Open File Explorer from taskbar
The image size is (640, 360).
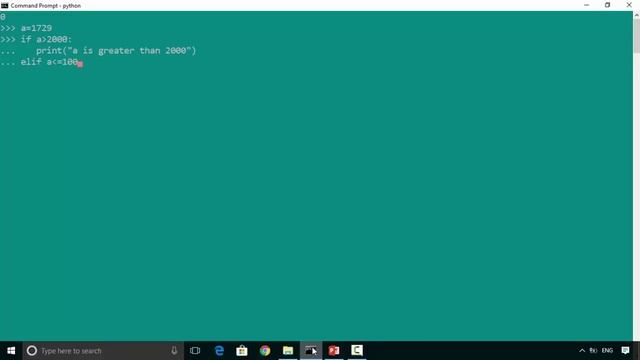[288, 351]
